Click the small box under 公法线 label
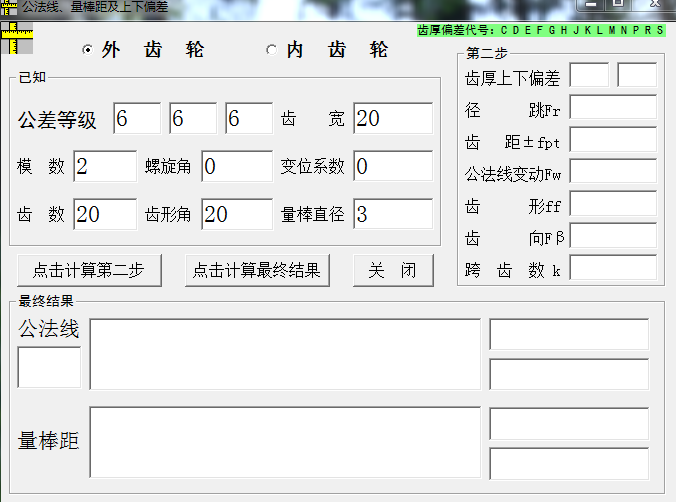The image size is (676, 502). tap(49, 367)
